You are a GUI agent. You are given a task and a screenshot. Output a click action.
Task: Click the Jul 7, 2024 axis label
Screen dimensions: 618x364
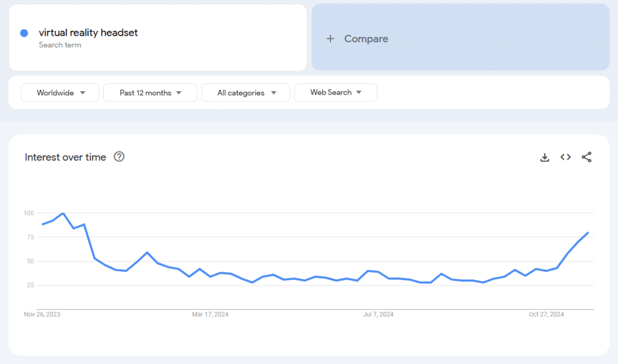click(378, 315)
